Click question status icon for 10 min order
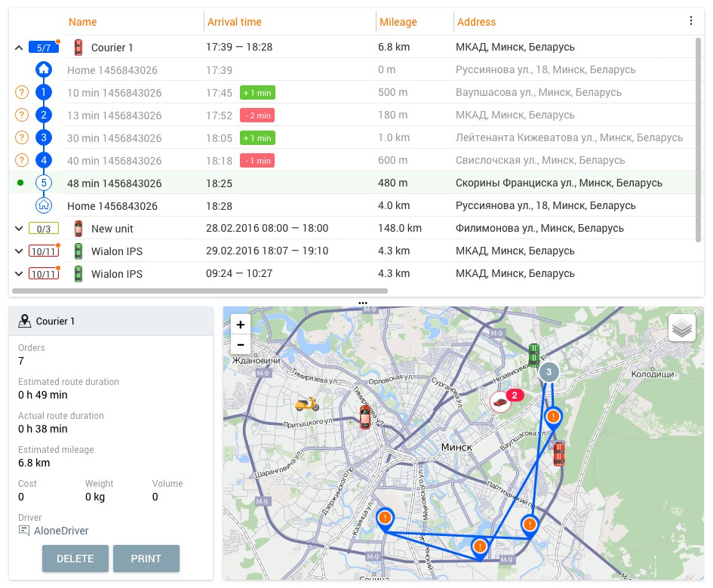This screenshot has width=713, height=588. coord(21,92)
